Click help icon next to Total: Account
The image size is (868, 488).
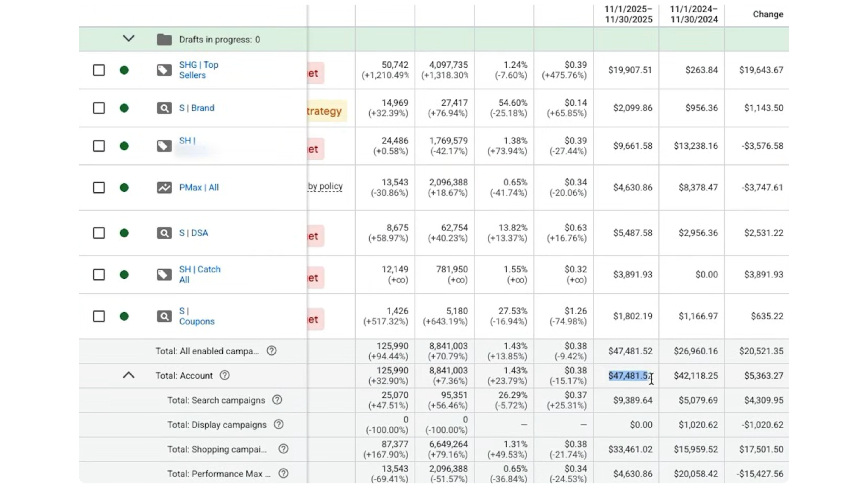225,375
